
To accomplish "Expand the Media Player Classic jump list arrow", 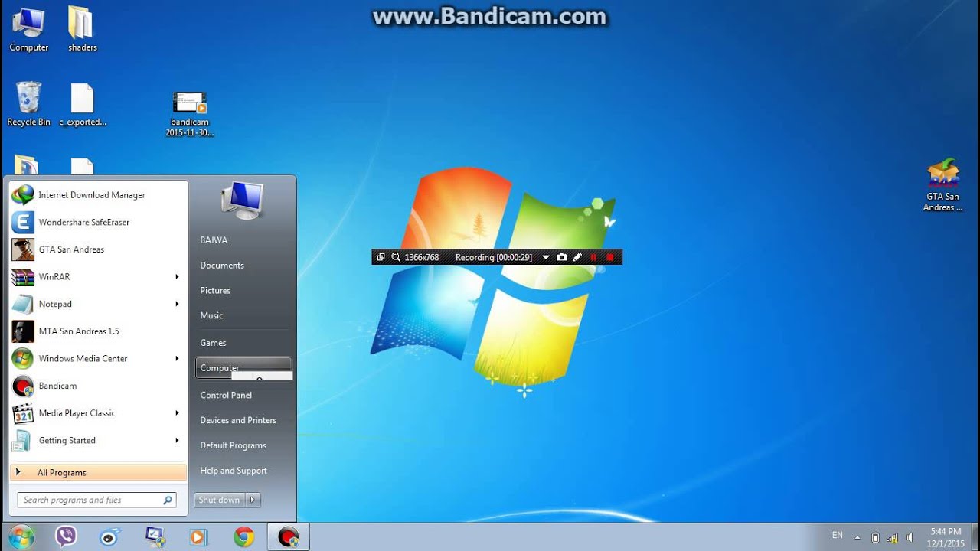I will [177, 413].
